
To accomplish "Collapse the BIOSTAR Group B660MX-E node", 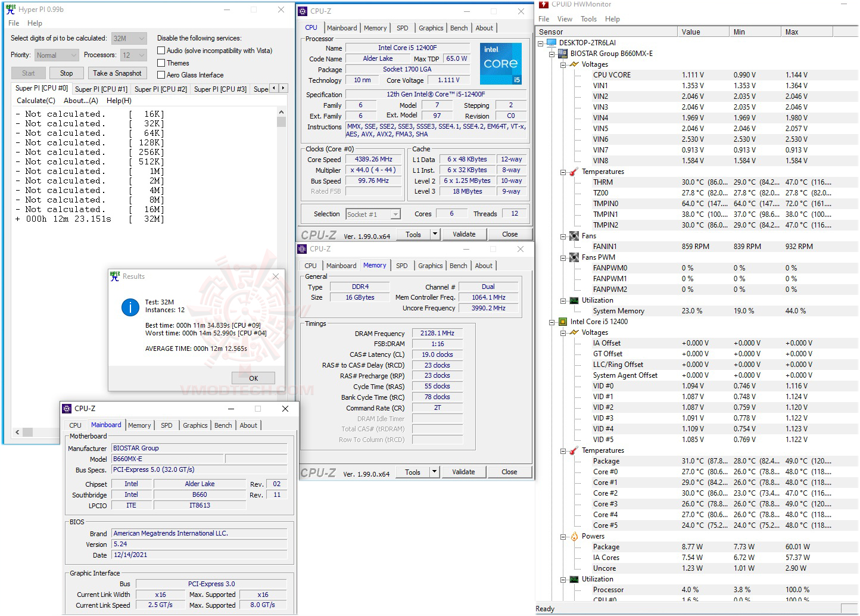I will (x=551, y=54).
